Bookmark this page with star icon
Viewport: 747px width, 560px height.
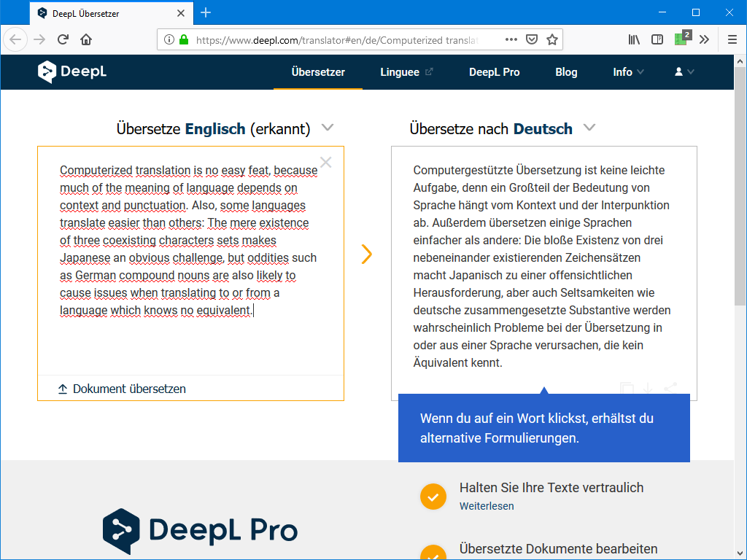tap(552, 39)
